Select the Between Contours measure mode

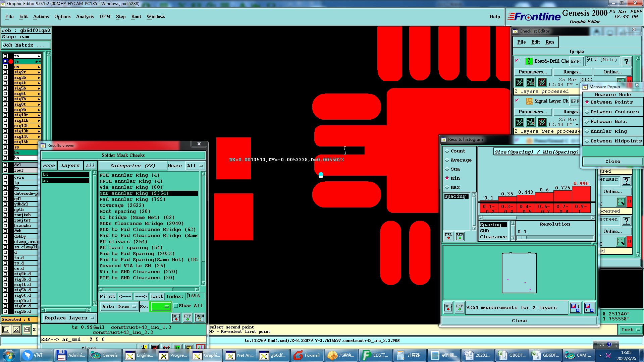tap(614, 112)
